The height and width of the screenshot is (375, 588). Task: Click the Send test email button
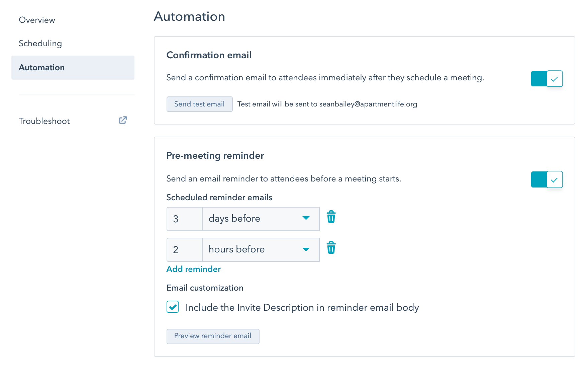pos(199,104)
